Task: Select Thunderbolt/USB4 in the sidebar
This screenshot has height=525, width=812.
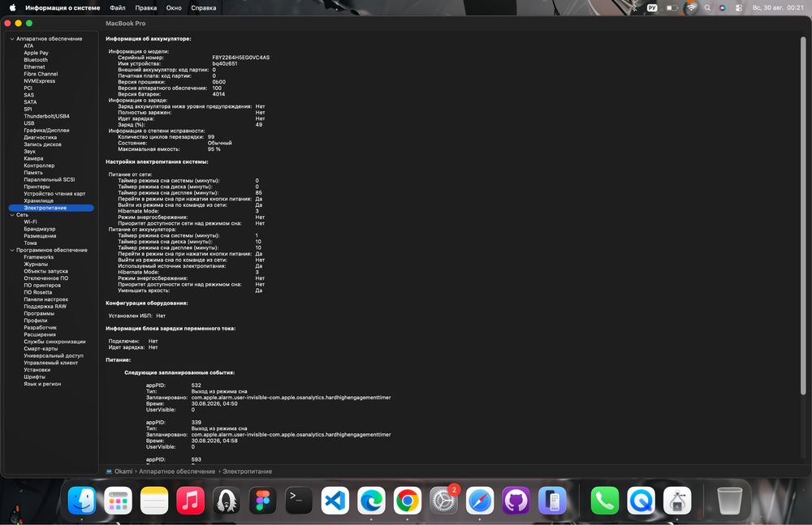Action: tap(46, 117)
